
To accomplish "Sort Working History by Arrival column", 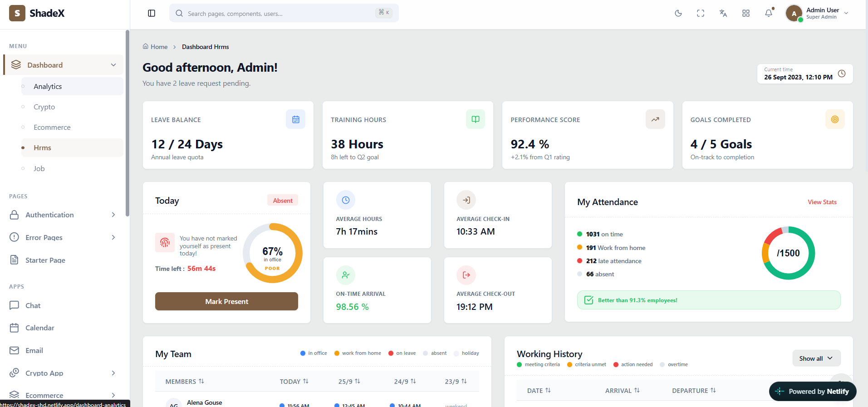I will coord(622,391).
